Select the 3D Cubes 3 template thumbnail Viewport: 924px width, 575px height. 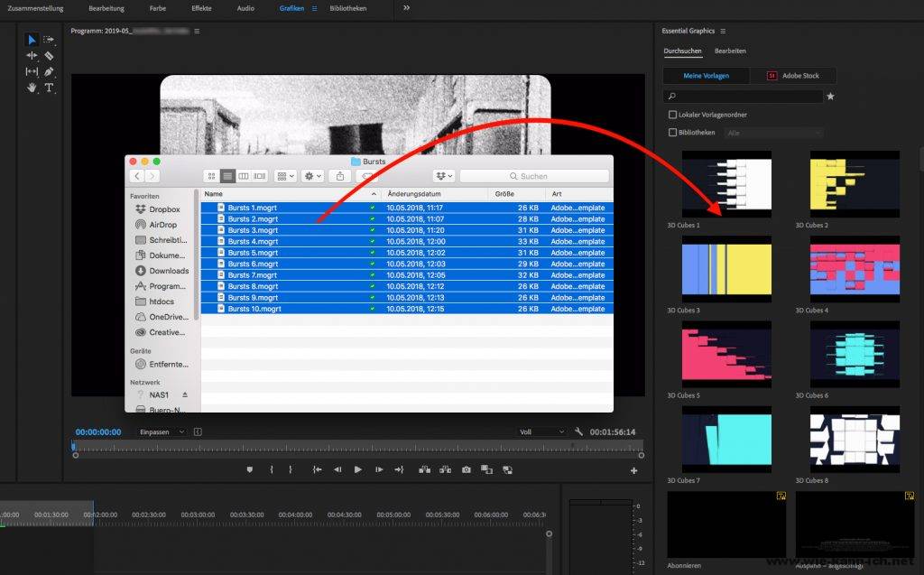pyautogui.click(x=726, y=269)
